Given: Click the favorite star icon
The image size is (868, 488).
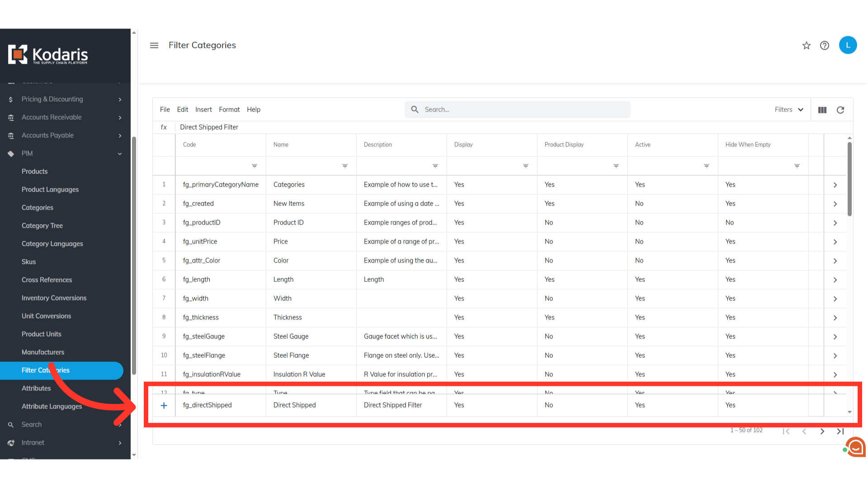Looking at the screenshot, I should (x=807, y=45).
